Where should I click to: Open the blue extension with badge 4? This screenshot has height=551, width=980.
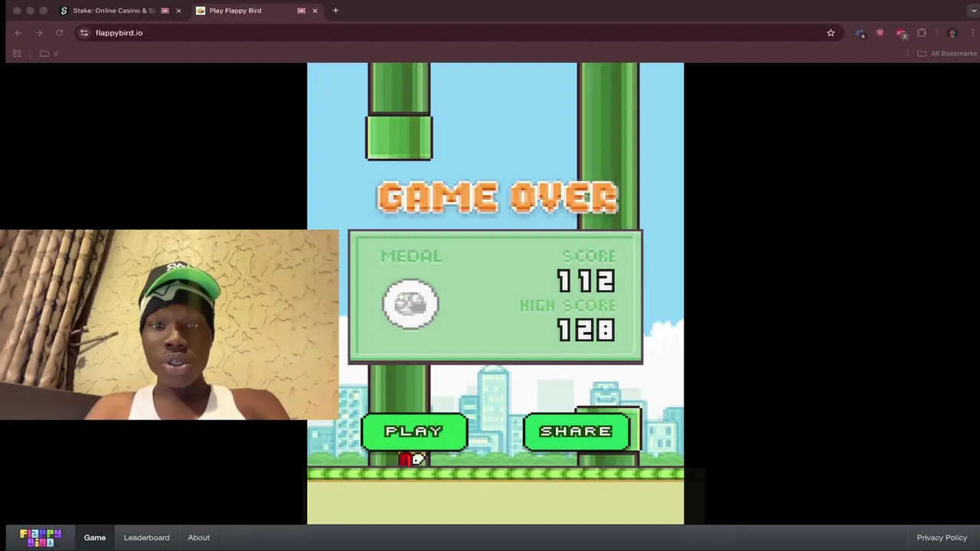click(861, 33)
